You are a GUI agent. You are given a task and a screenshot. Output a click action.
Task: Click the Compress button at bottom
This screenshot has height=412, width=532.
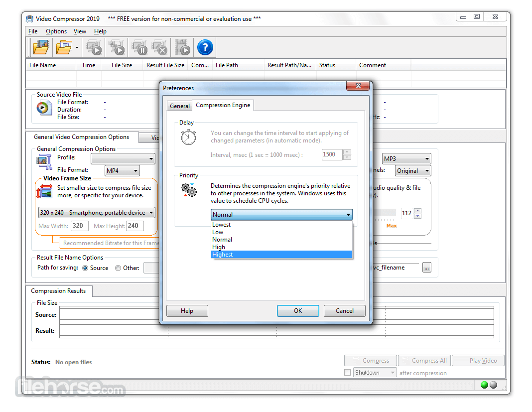click(371, 360)
